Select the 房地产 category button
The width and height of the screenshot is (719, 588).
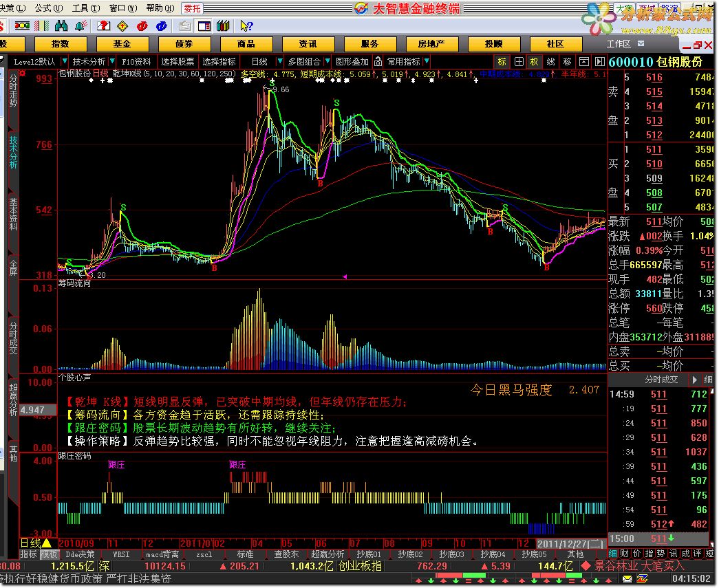(432, 44)
